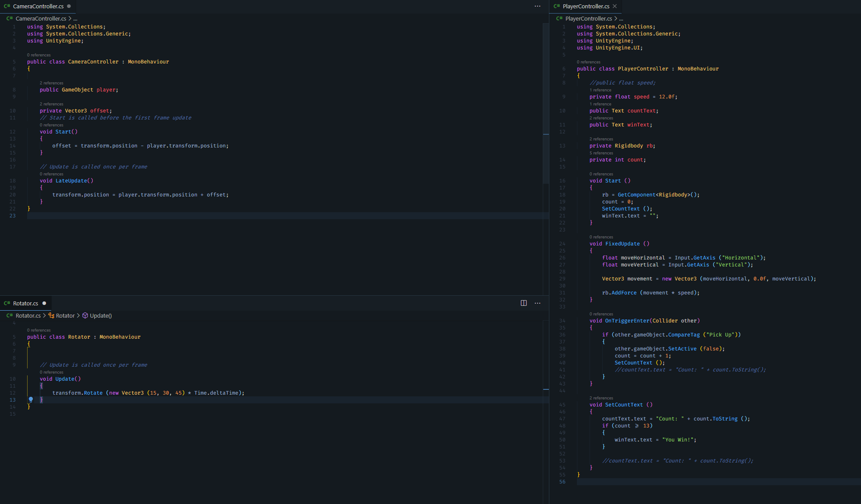Click unsaved dot on Rotator.cs tab
Image resolution: width=861 pixels, height=504 pixels.
pos(44,303)
